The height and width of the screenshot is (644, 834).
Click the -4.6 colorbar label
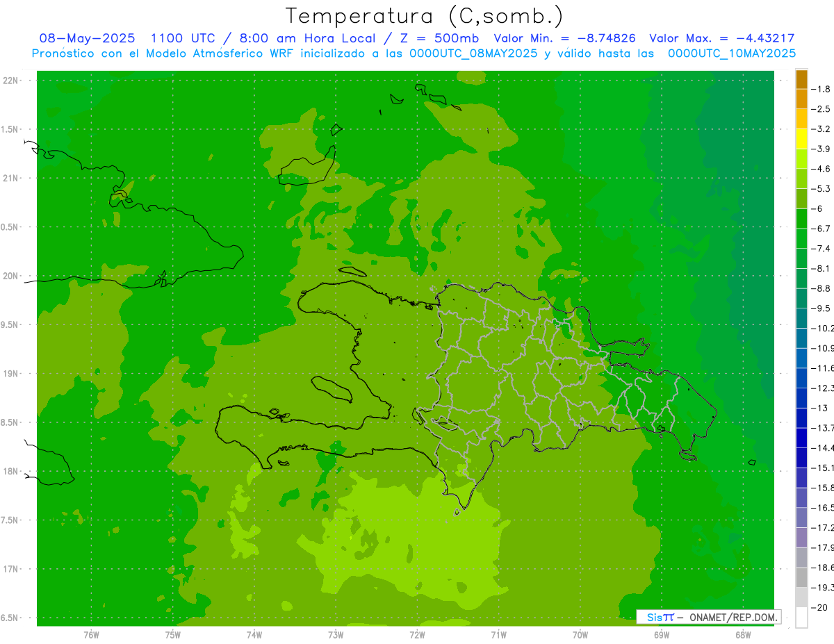pos(821,169)
